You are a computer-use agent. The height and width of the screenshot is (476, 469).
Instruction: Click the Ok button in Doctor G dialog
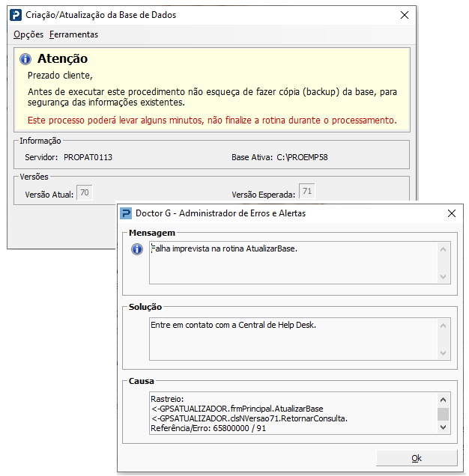[417, 458]
